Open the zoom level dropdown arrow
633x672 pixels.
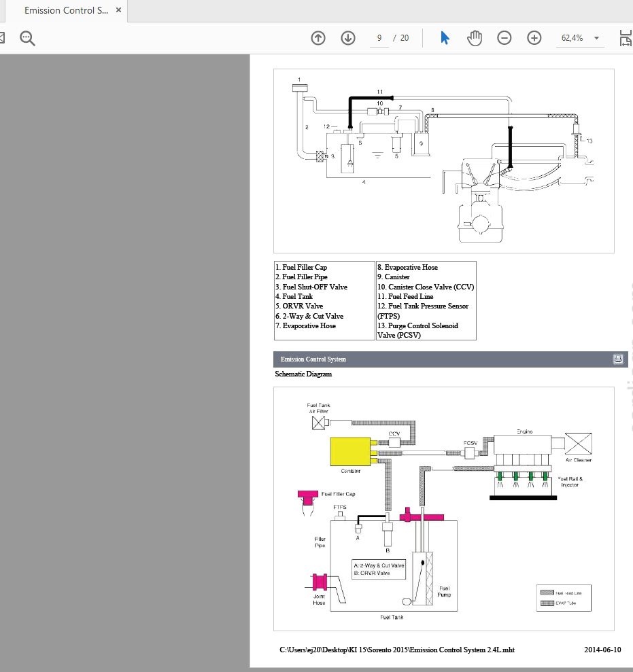click(x=596, y=38)
